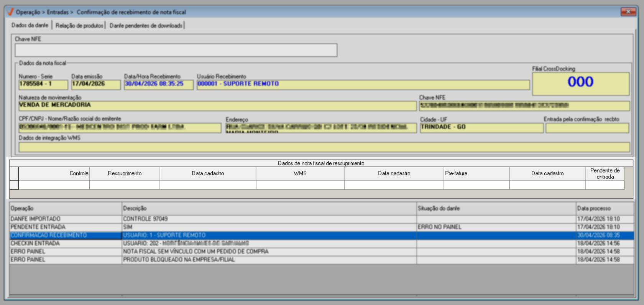Click the Filial CrossDocking 000 box
Viewport: 644px width, 305px height.
tap(580, 84)
